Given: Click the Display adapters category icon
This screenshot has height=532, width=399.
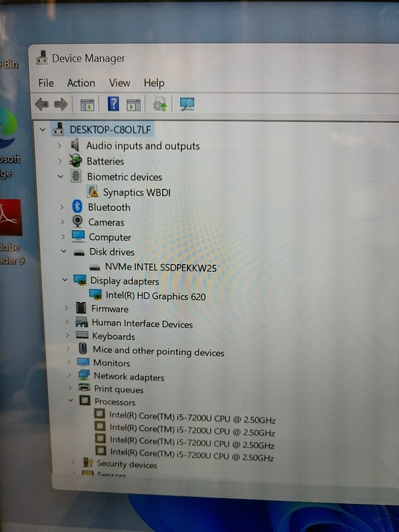Looking at the screenshot, I should [x=80, y=280].
